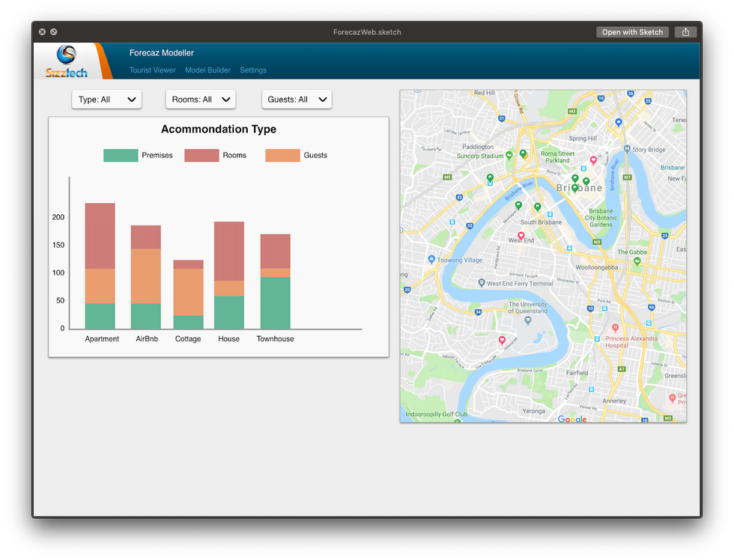Screen dimensions: 734x560
Task: Click the Premises green legend swatch
Action: coord(121,155)
